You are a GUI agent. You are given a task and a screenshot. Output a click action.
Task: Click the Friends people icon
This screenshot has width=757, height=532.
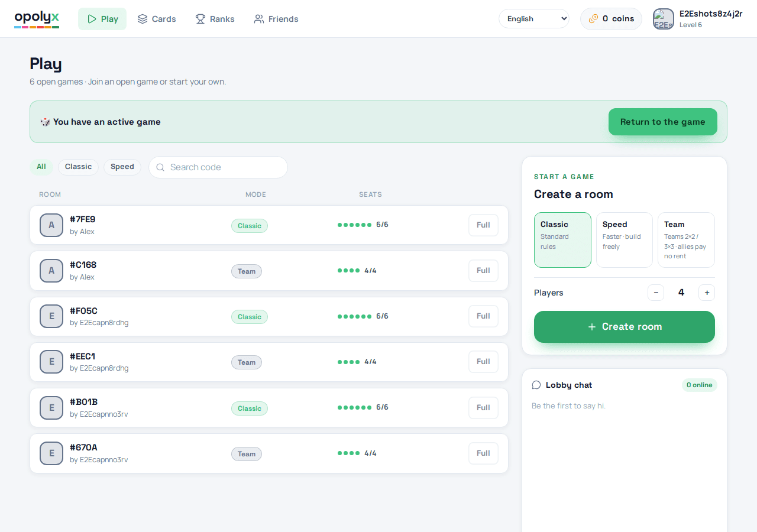point(259,19)
